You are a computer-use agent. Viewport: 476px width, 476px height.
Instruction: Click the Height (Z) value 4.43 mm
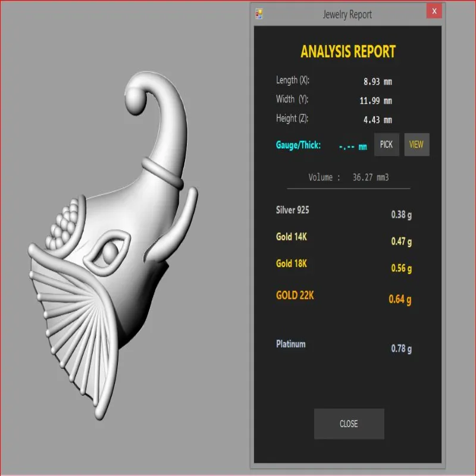378,120
